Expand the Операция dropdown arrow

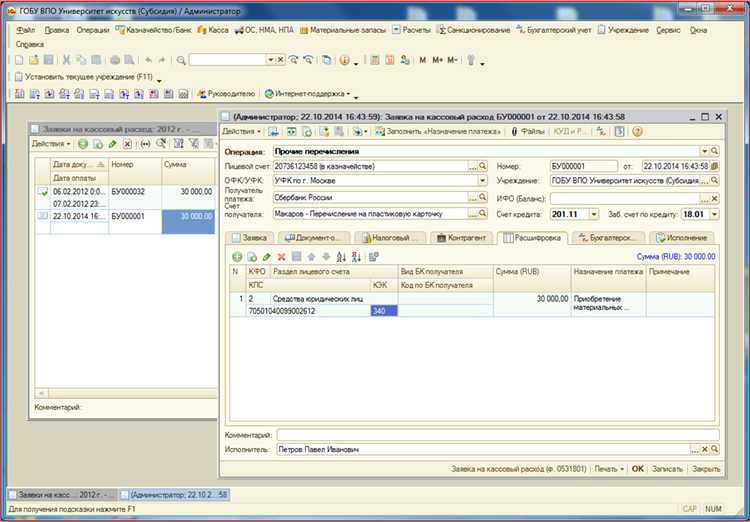click(704, 151)
